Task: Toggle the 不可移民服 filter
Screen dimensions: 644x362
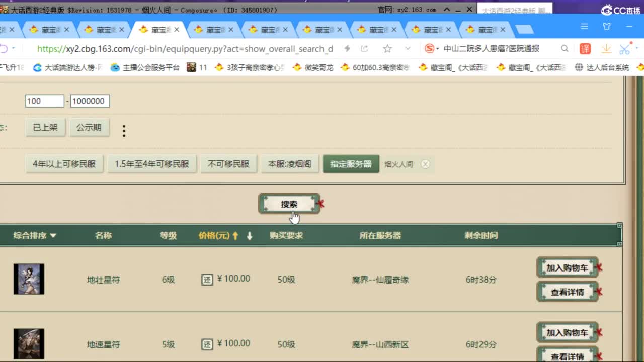Action: click(x=228, y=164)
